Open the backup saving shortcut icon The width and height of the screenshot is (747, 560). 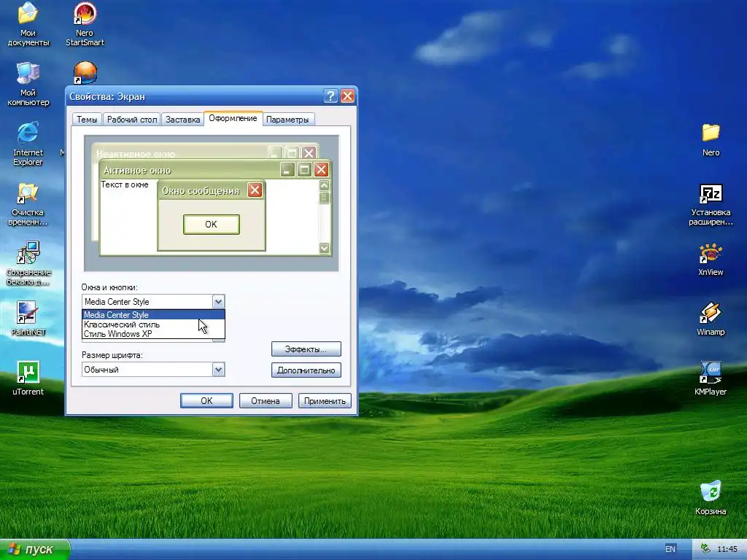(28, 263)
